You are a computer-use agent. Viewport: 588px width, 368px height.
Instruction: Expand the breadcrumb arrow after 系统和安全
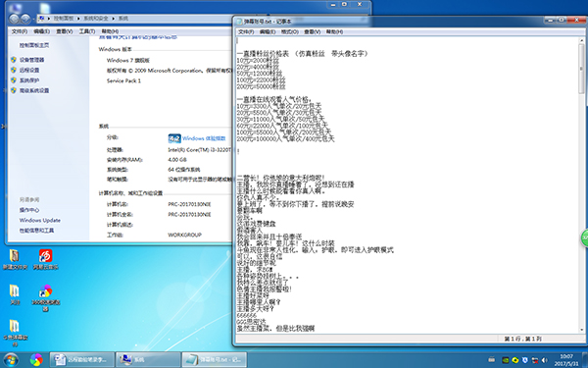pyautogui.click(x=114, y=19)
